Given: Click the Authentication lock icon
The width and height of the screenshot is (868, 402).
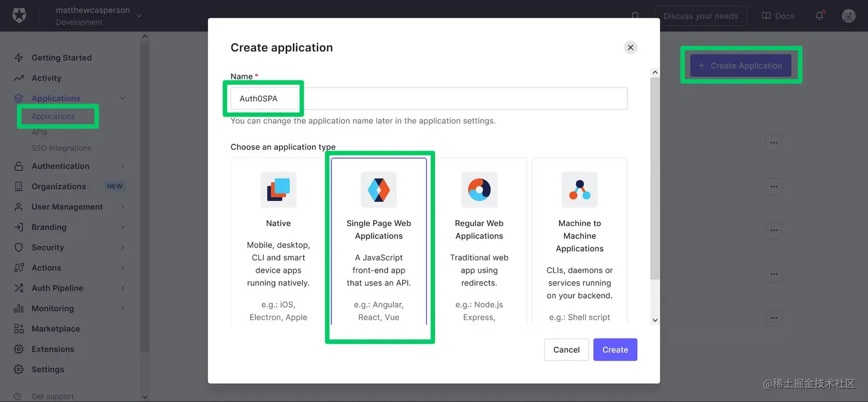Looking at the screenshot, I should (19, 166).
